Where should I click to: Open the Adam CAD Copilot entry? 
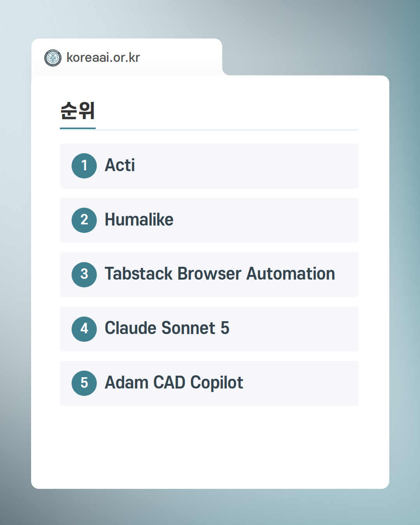[x=174, y=383]
